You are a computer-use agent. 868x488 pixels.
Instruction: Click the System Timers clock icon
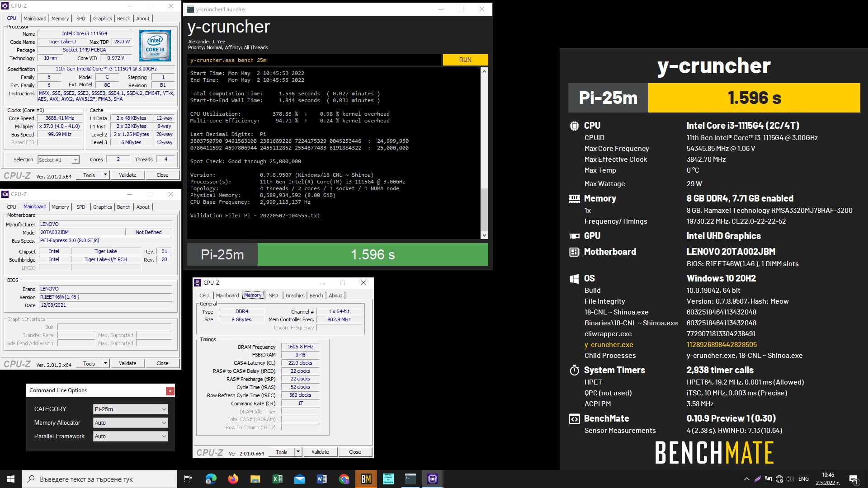click(x=574, y=371)
